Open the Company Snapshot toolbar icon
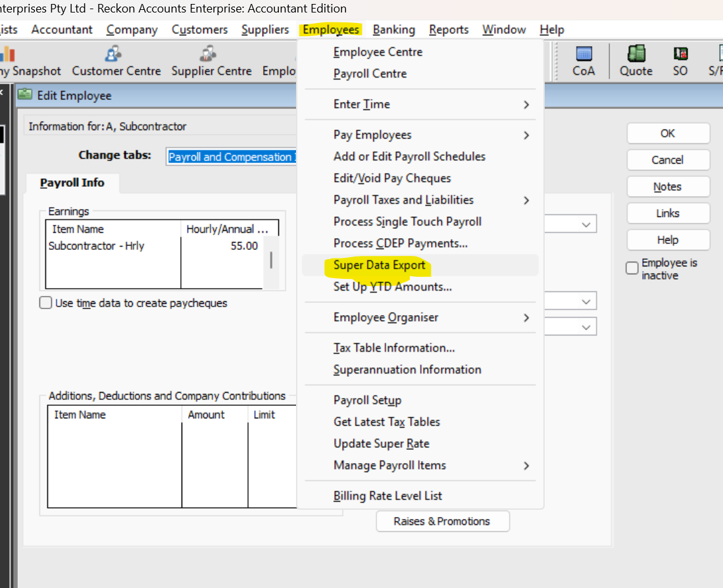This screenshot has width=723, height=588. 8,55
